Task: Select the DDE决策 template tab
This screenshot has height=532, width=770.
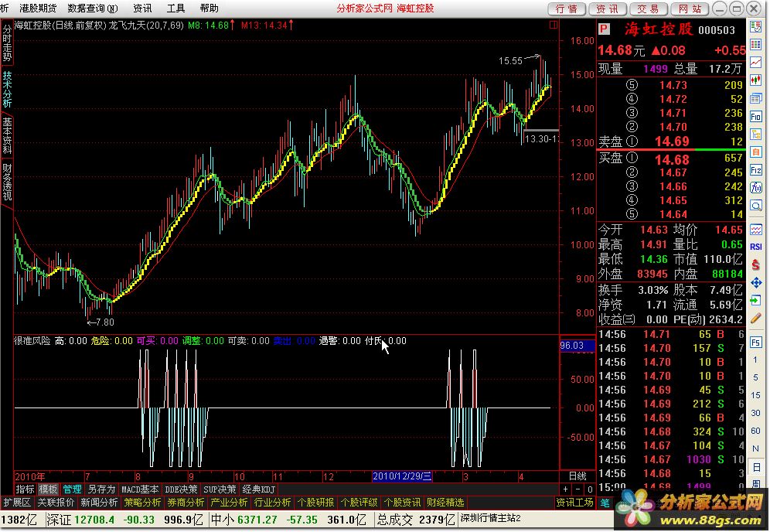Action: tap(181, 489)
